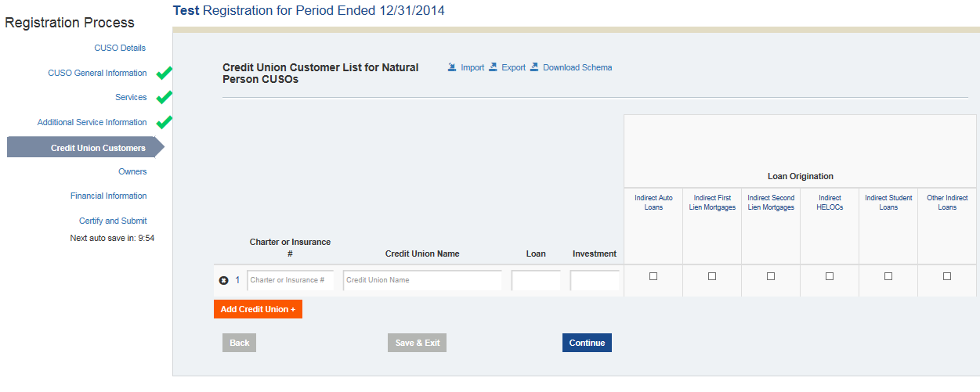980x392 pixels.
Task: Open the CUSO Details step
Action: click(120, 48)
